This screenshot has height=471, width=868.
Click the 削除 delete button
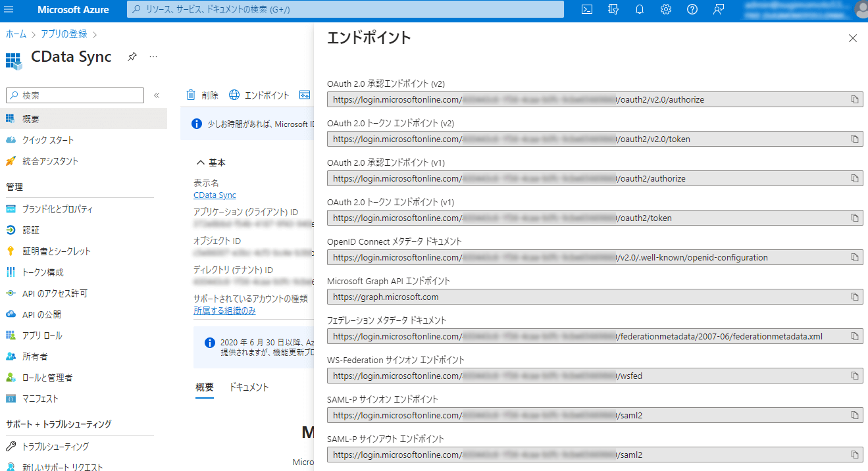pos(203,95)
